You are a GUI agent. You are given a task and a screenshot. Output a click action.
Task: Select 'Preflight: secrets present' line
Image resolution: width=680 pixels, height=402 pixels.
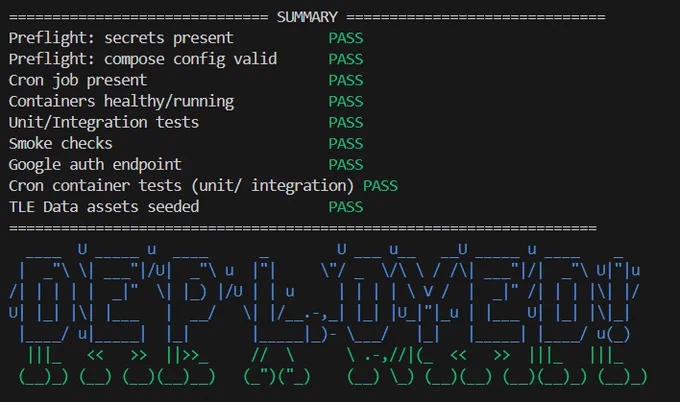coord(121,38)
